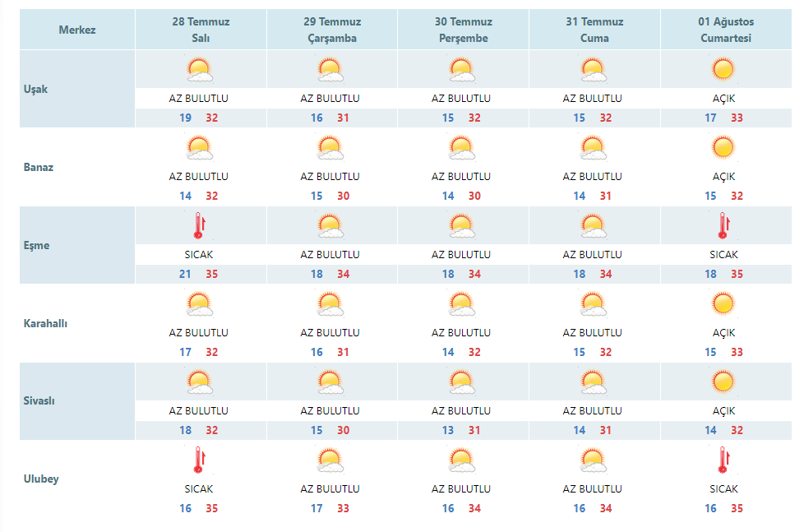The height and width of the screenshot is (532, 804).
Task: Click the Eşme hot thermometer icon for 28 Temmuz
Action: 200,226
